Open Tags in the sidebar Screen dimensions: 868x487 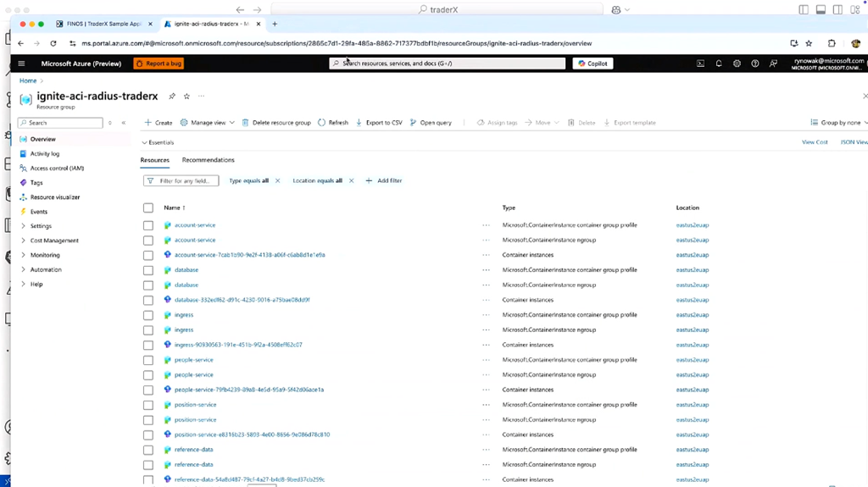36,183
